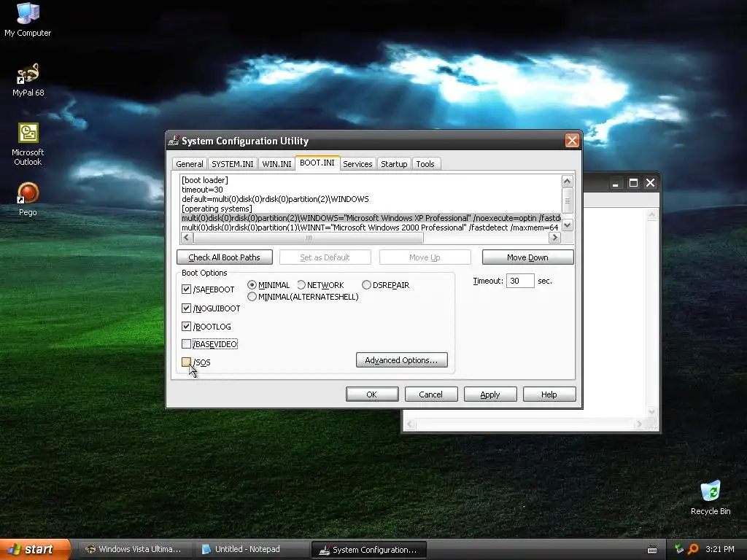Viewport: 747px width, 560px height.
Task: Select the MINIMAL(ALTERNATESHELL) radio option
Action: 252,297
